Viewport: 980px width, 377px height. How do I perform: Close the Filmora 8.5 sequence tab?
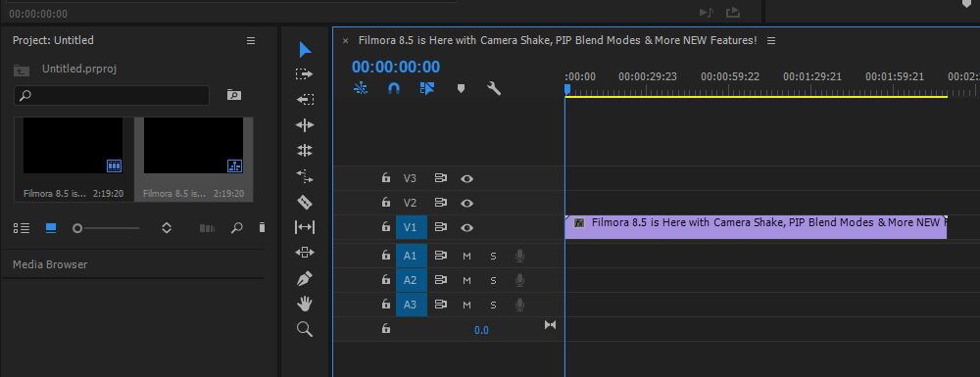tap(345, 40)
